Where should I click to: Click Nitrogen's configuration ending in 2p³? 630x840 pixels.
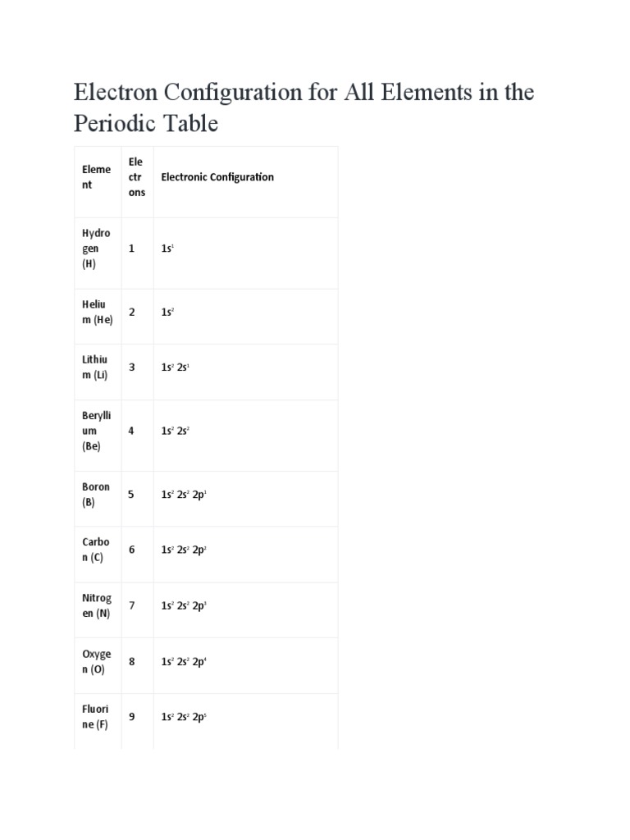[184, 606]
